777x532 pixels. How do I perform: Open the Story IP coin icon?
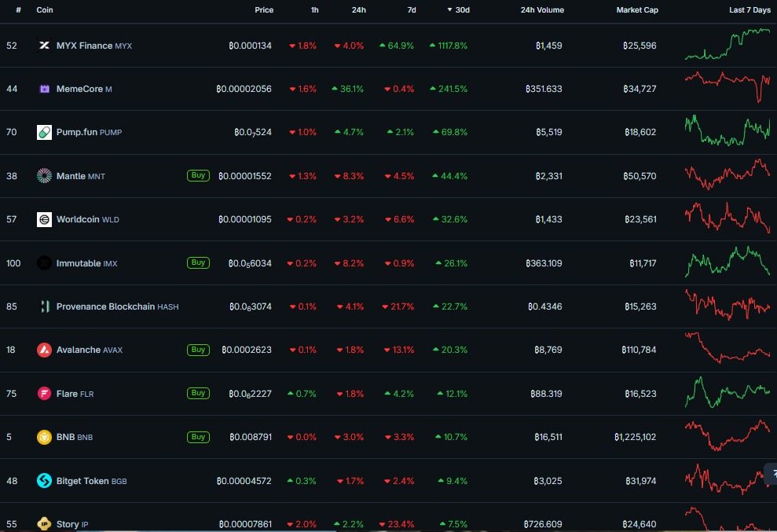[x=44, y=523]
